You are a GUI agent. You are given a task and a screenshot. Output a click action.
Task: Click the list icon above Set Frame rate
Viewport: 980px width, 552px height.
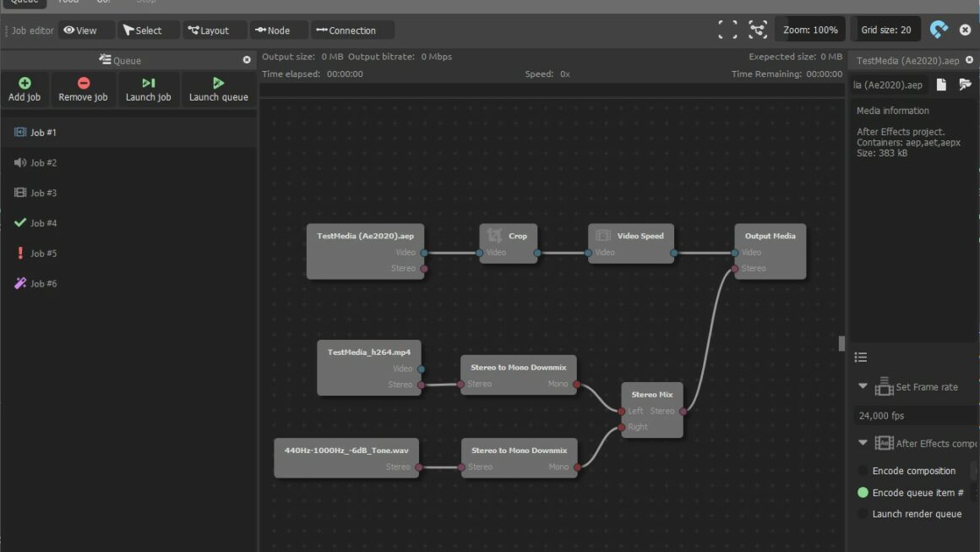861,357
